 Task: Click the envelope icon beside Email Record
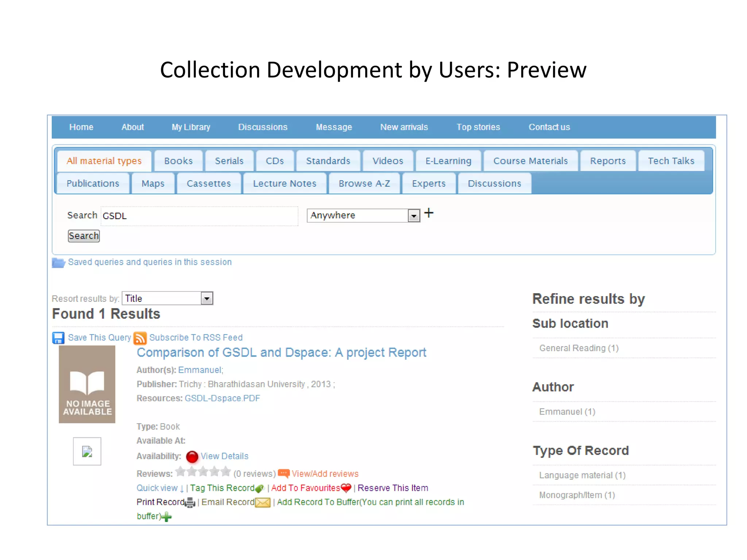tap(263, 503)
